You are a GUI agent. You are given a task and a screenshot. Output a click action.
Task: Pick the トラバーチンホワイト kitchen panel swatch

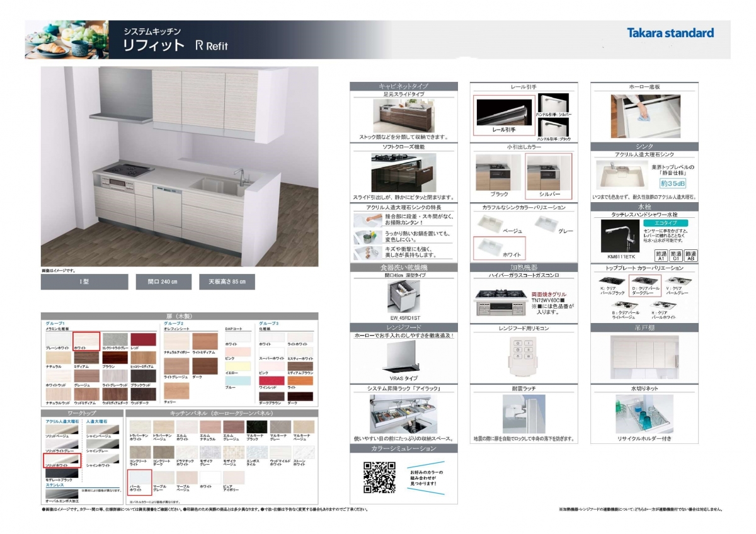click(x=140, y=427)
